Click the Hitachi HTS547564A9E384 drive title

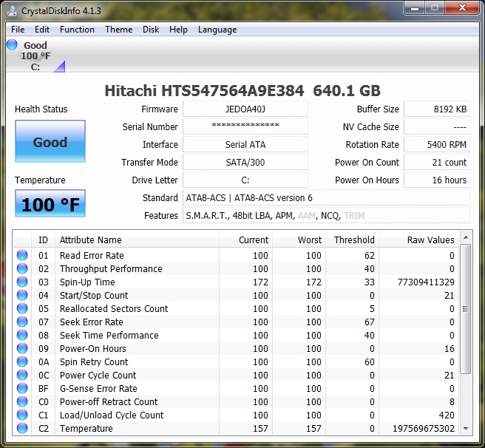pos(243,91)
